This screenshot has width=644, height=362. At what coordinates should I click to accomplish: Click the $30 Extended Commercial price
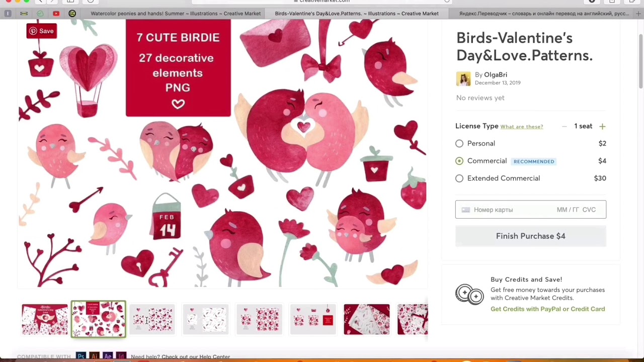click(x=600, y=178)
